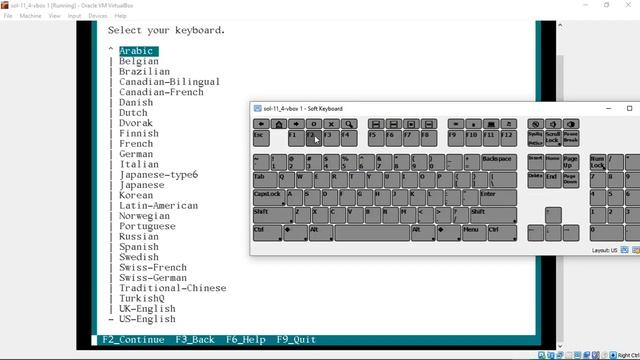Click the F2 key on soft keyboard
640x360 pixels.
[313, 138]
